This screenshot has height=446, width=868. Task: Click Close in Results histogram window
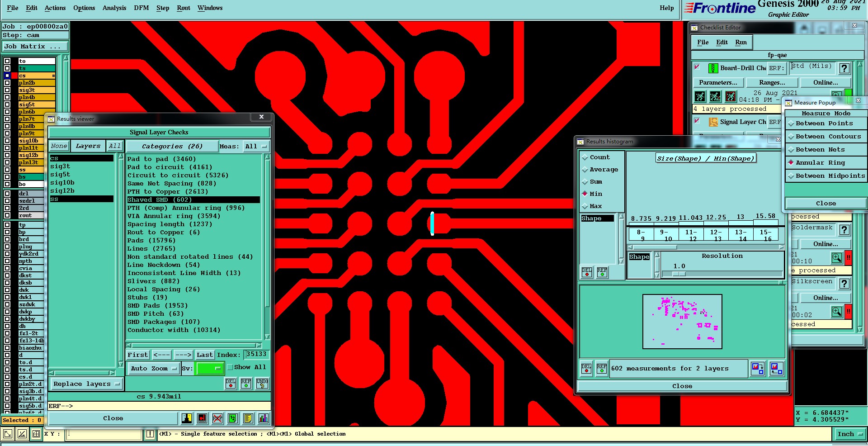682,386
